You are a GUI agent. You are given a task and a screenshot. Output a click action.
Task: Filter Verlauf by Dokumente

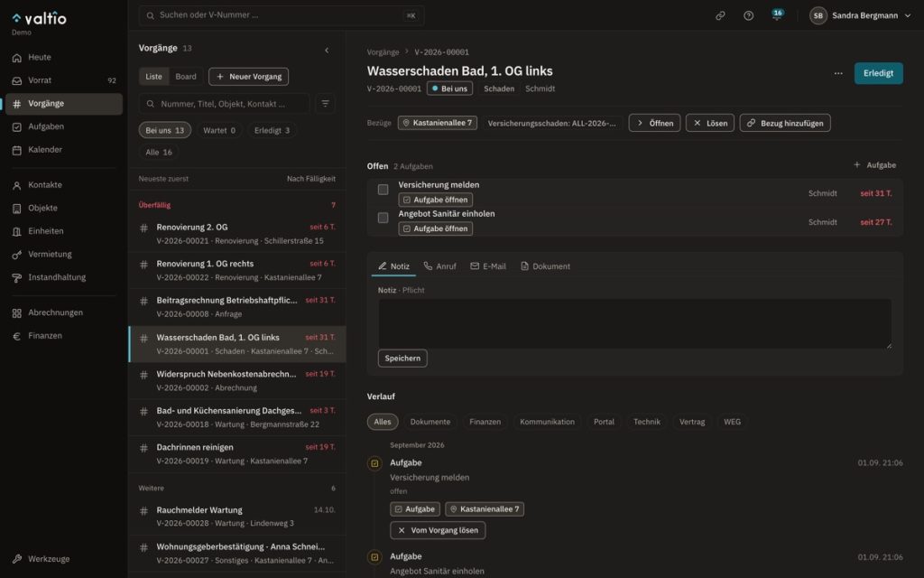(430, 422)
